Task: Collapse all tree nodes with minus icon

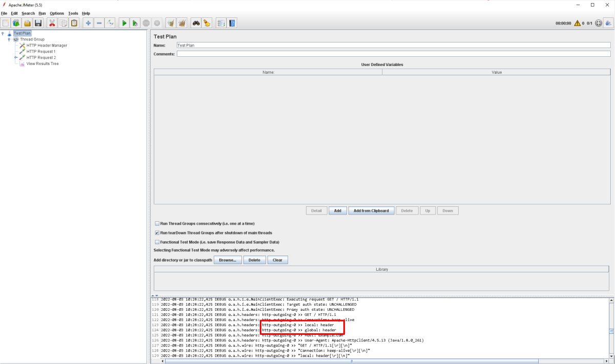Action: pos(99,23)
